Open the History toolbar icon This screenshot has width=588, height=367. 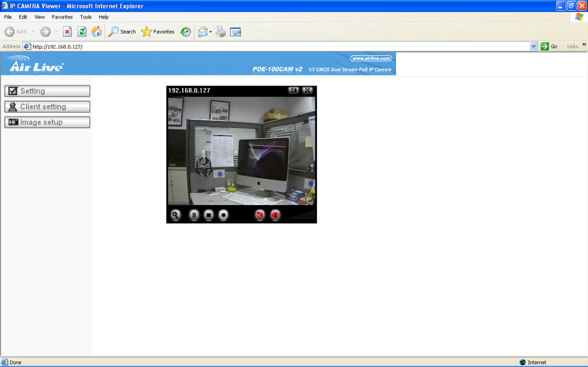[186, 32]
